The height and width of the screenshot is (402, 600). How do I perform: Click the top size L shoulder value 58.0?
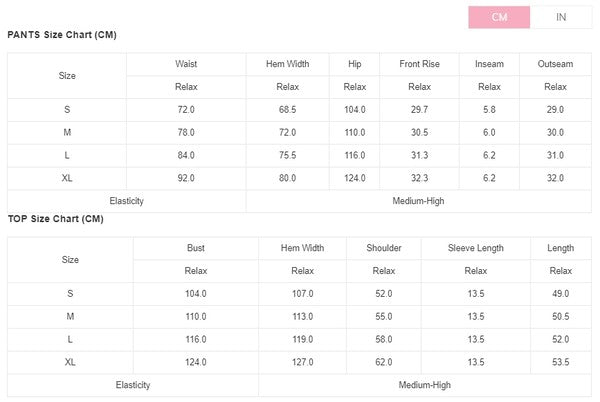click(x=384, y=339)
